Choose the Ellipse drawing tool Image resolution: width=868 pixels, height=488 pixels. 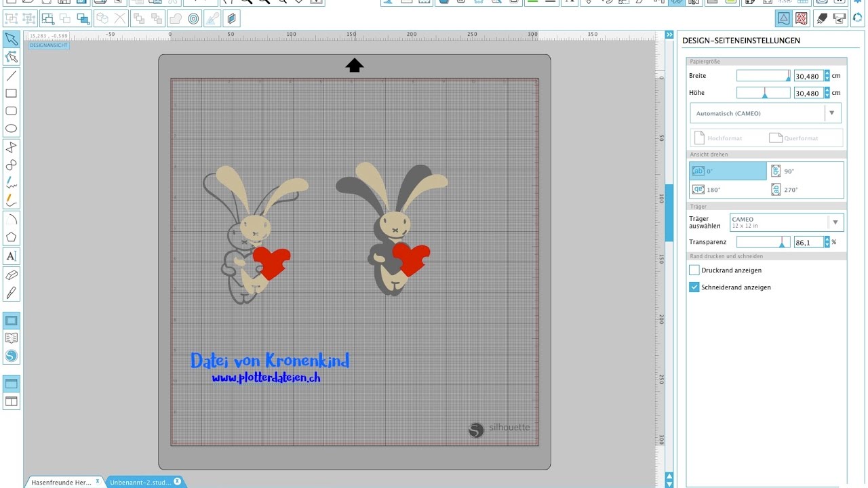[x=12, y=129]
